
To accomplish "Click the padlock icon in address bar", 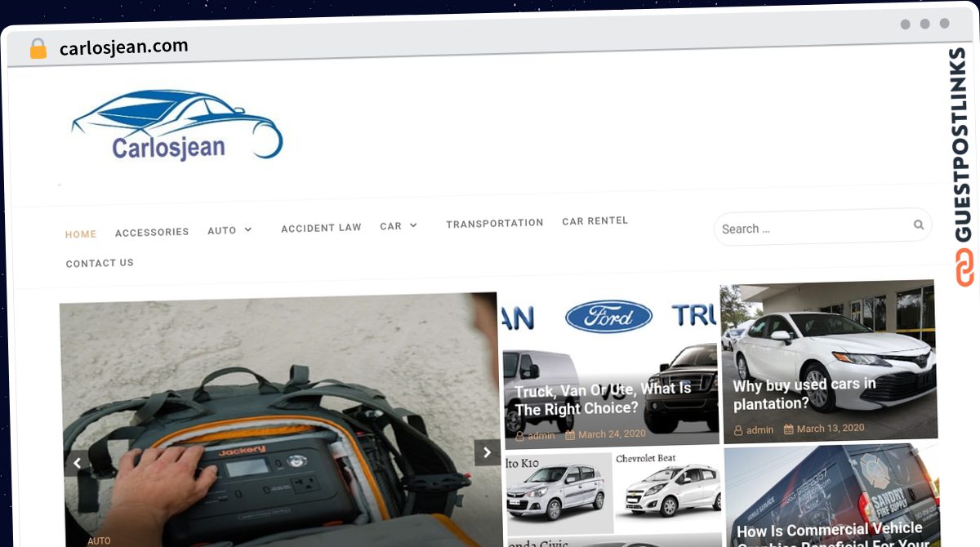I will point(38,49).
